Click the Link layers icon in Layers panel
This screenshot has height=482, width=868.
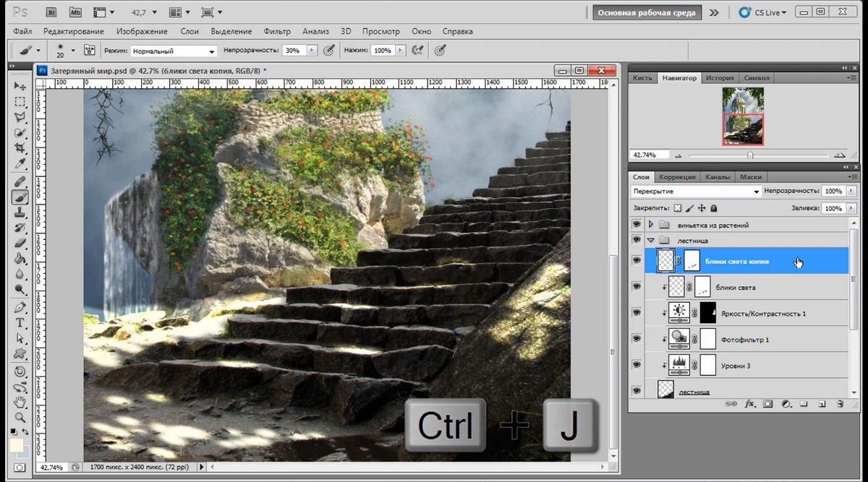[x=732, y=404]
